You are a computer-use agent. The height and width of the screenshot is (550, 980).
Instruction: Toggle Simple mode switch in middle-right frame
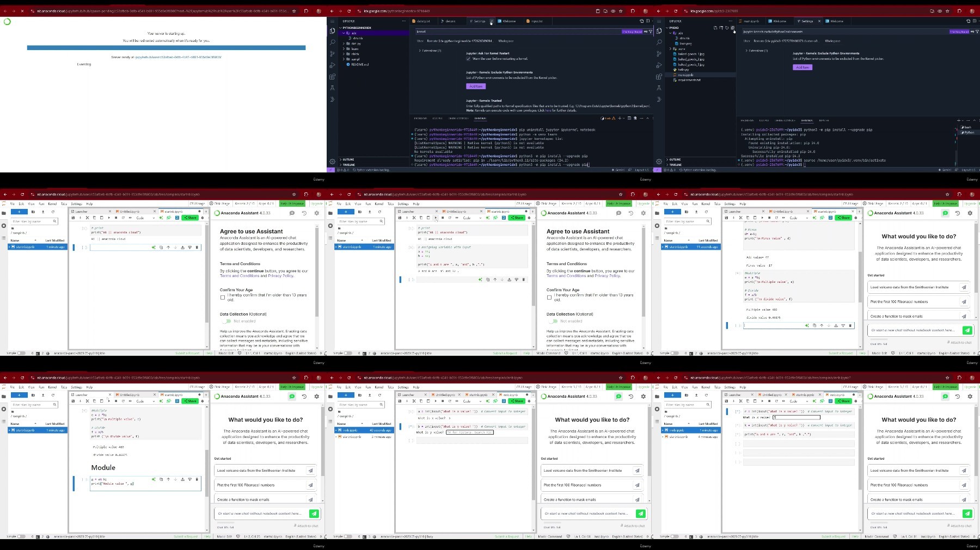pos(675,353)
